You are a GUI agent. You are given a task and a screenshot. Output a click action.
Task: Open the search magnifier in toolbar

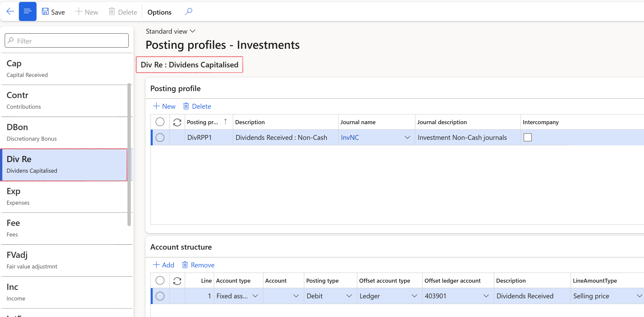tap(189, 11)
